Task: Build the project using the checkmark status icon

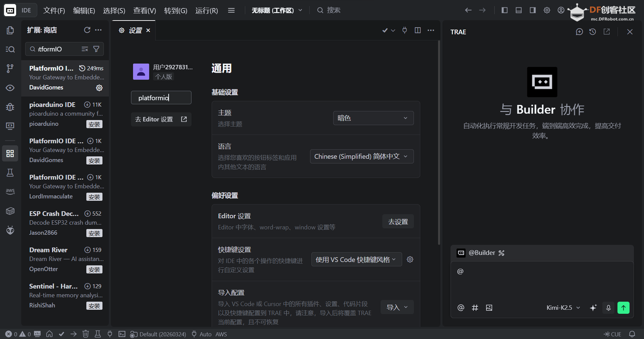Action: click(62, 333)
